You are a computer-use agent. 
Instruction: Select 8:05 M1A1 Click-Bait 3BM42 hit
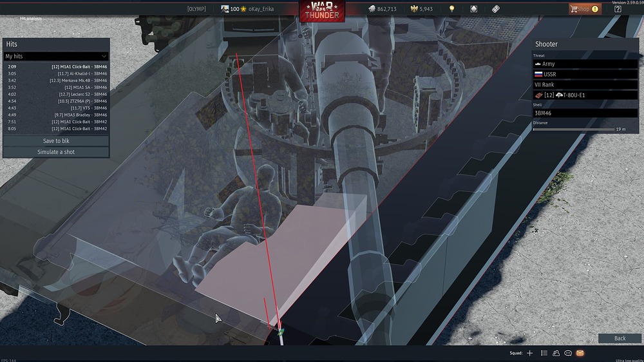coord(57,129)
